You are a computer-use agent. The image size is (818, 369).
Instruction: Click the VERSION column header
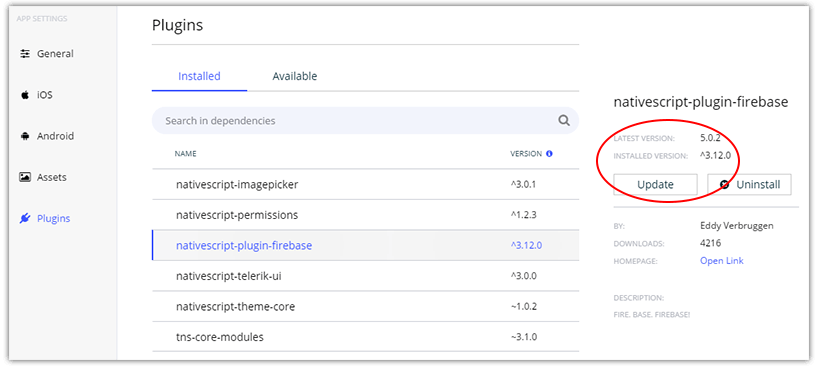click(x=526, y=154)
